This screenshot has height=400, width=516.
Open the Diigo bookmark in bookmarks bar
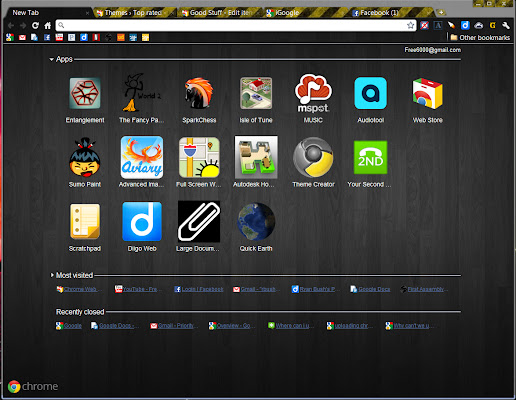click(84, 37)
